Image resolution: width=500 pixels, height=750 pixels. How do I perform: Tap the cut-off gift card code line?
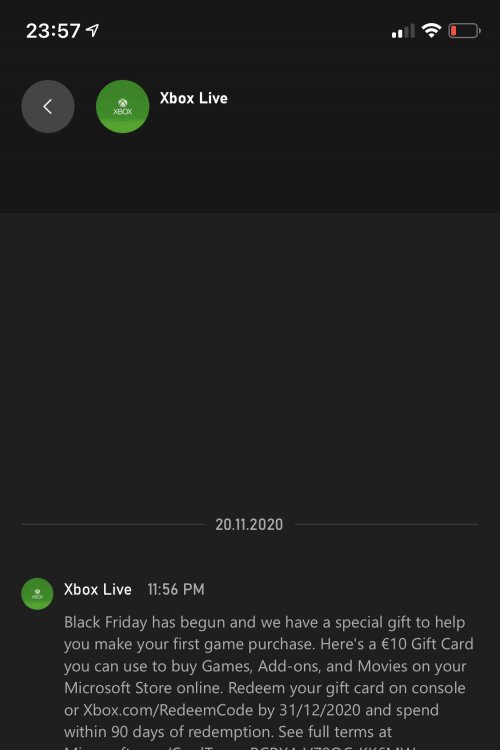pos(239,747)
